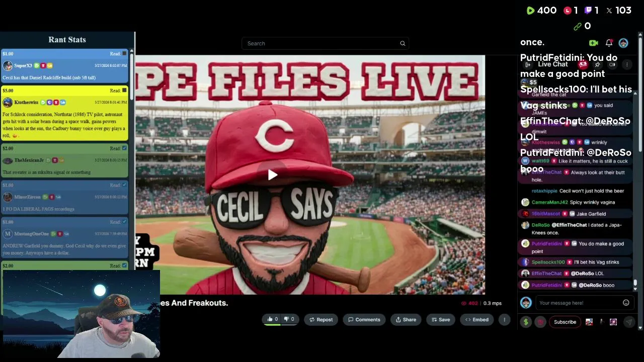The width and height of the screenshot is (644, 362).
Task: Open the Embed code option
Action: coord(477,320)
